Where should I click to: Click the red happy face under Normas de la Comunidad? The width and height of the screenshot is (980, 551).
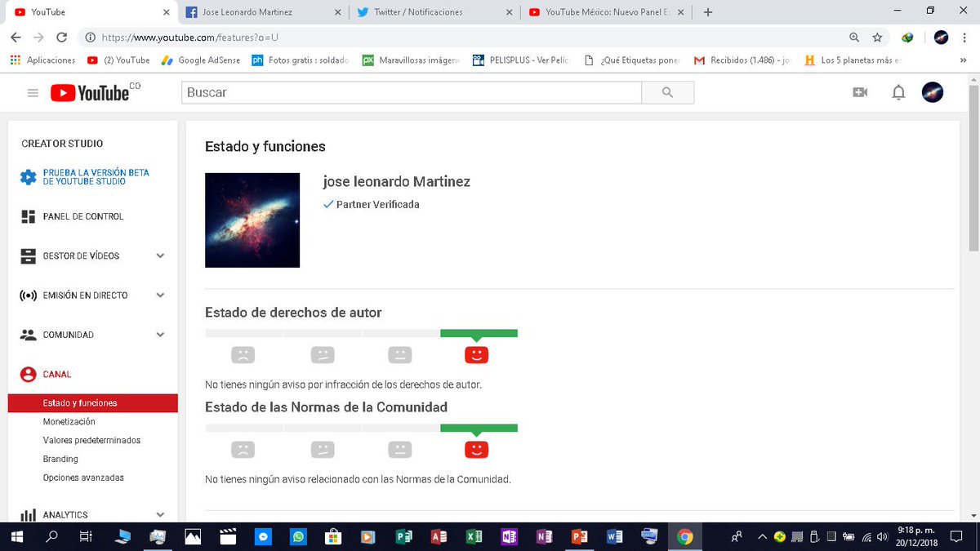(x=476, y=450)
